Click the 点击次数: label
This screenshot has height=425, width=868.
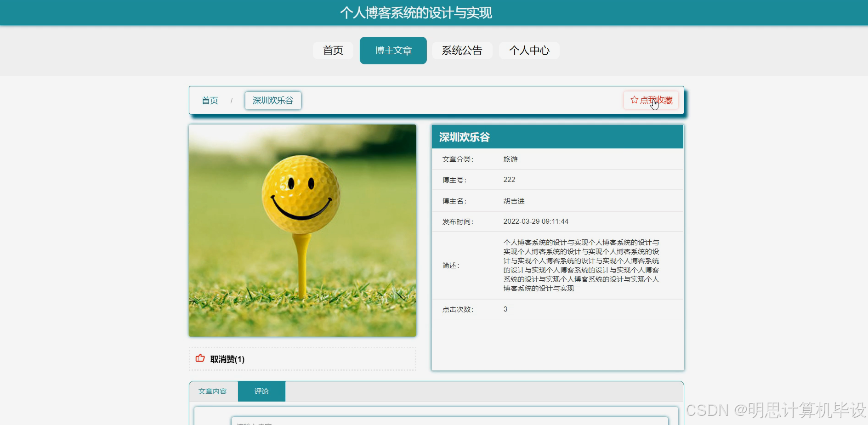[458, 310]
